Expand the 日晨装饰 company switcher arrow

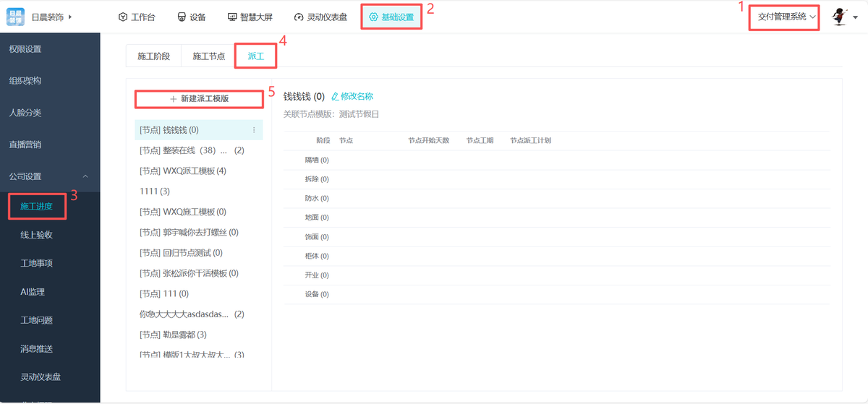pos(70,17)
